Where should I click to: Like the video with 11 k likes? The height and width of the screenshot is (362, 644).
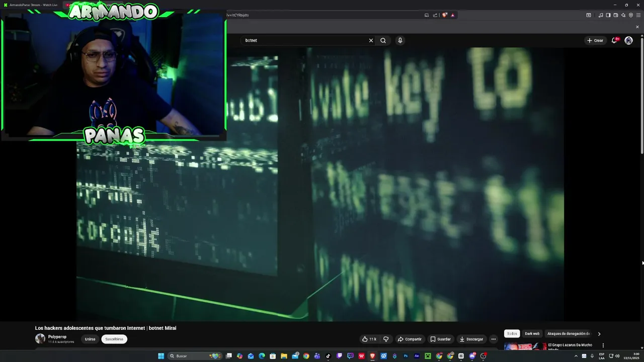tap(369, 339)
